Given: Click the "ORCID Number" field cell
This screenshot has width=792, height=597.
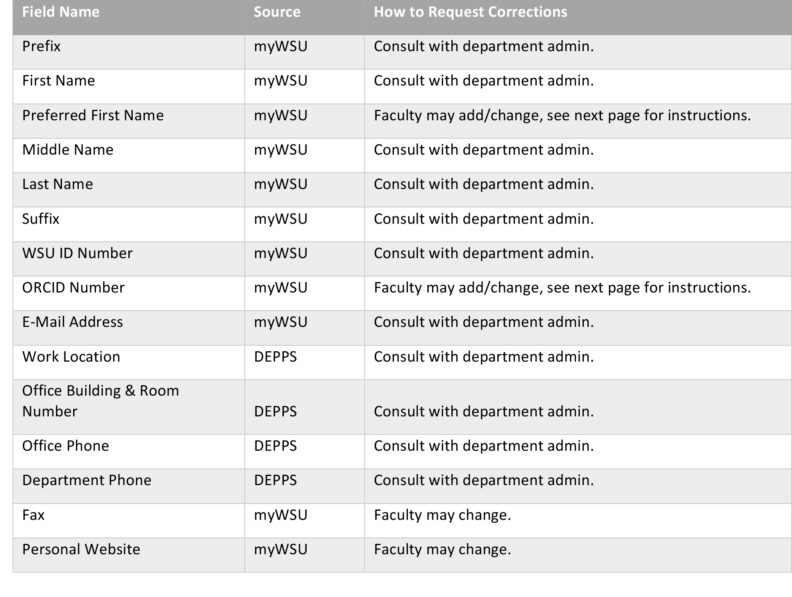Looking at the screenshot, I should [x=74, y=288].
